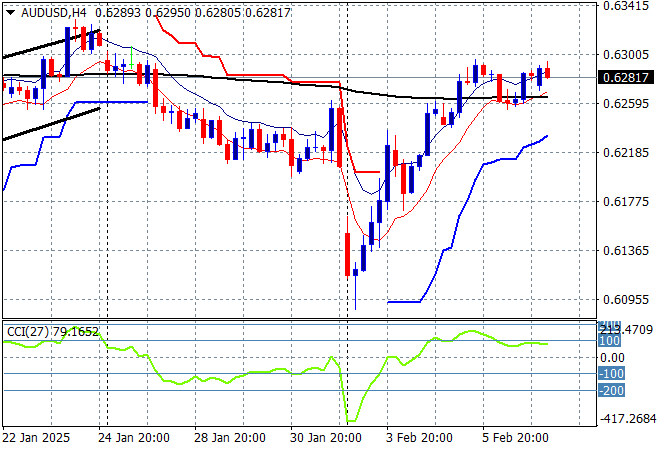Screen dimensions: 660x450
Task: Select the low price value 0.62805
Action: tap(218, 13)
